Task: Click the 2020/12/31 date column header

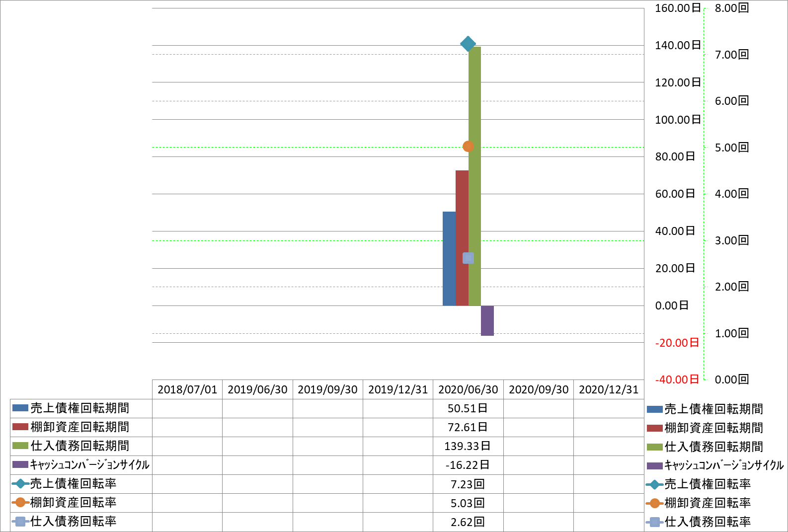Action: pos(609,389)
